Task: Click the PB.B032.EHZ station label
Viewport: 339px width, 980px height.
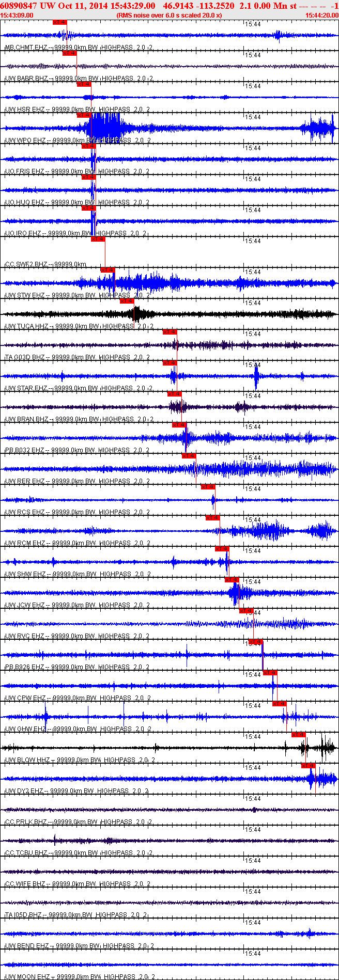Action: pos(24,450)
